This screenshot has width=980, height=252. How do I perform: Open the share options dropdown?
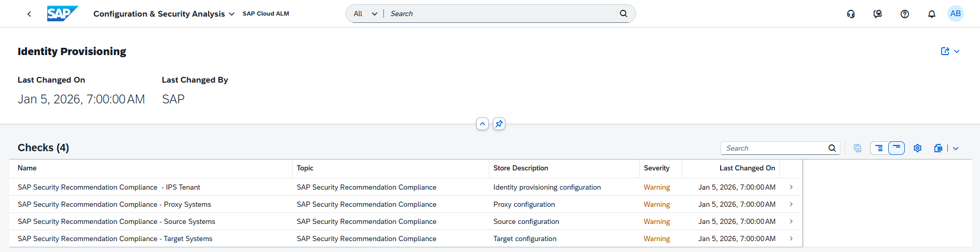click(950, 51)
